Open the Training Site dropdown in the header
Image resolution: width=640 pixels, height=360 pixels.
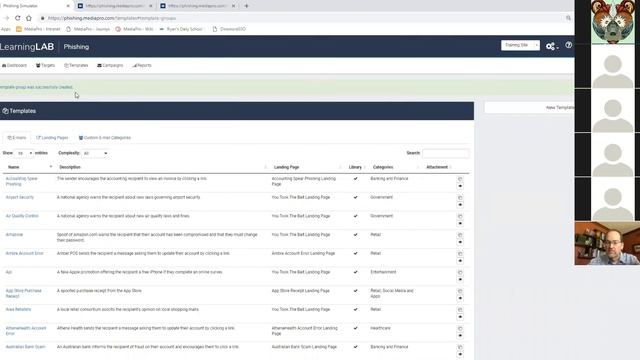[x=520, y=45]
